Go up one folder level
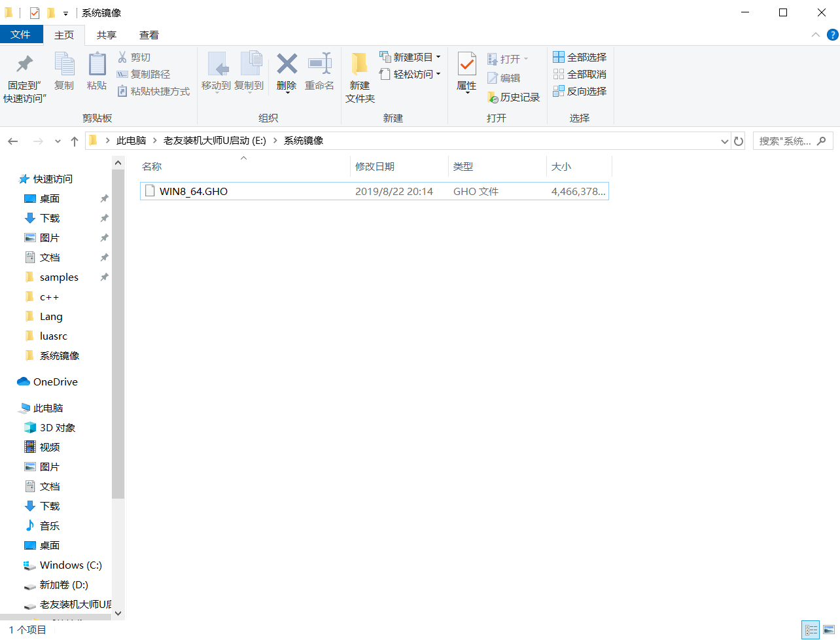This screenshot has width=840, height=640. pos(75,141)
